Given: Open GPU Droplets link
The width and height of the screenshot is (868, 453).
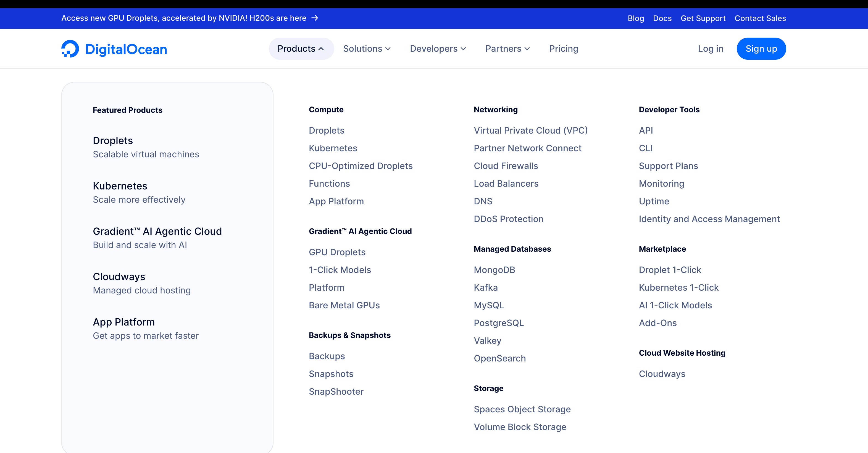Looking at the screenshot, I should pos(337,252).
